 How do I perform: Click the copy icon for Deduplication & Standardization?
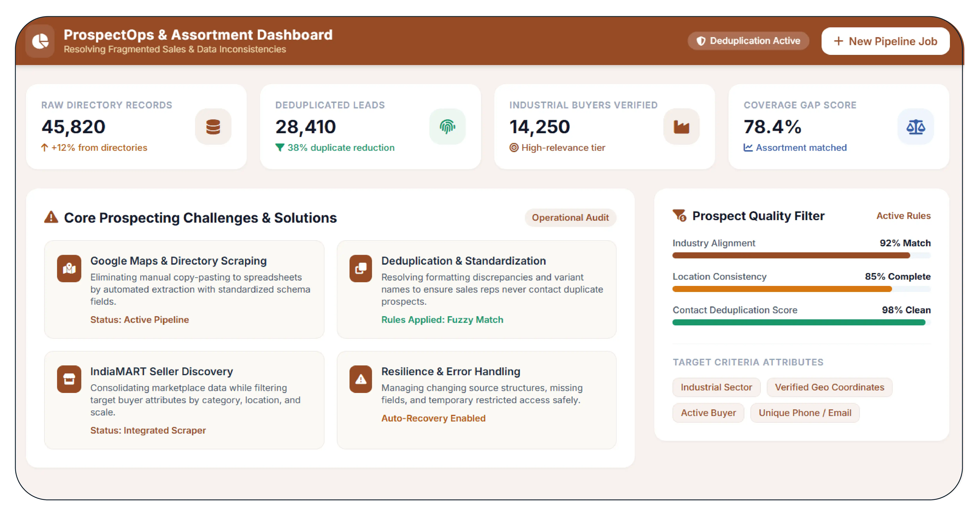(x=361, y=269)
